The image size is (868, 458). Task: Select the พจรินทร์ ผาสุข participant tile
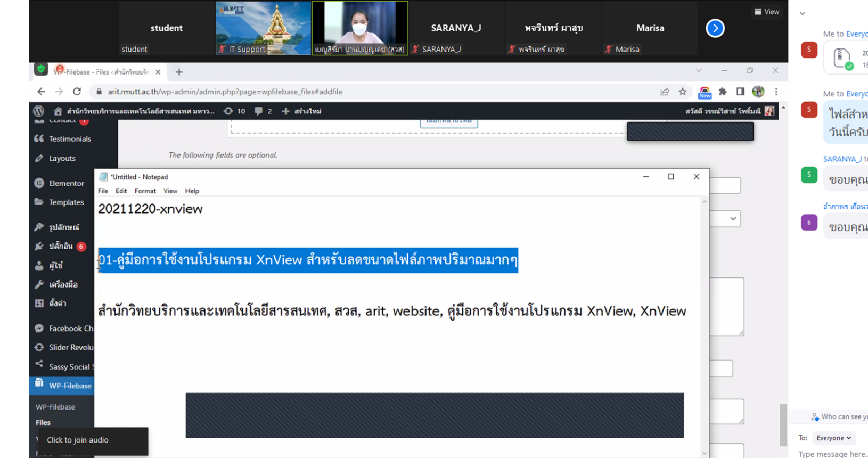point(553,28)
